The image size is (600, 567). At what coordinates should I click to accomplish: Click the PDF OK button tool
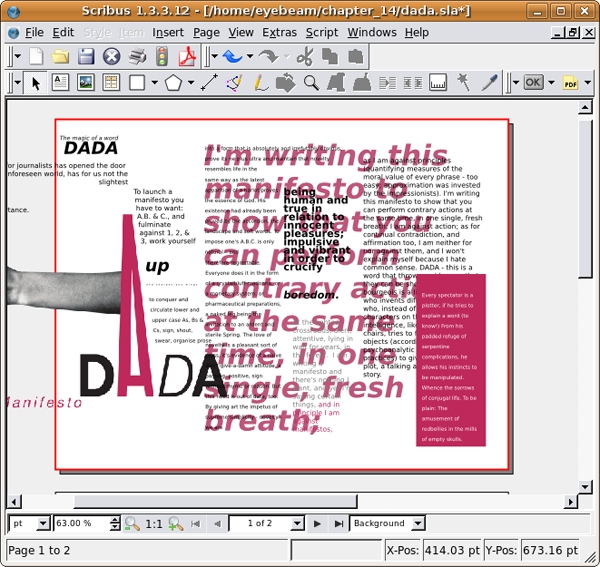(x=533, y=82)
